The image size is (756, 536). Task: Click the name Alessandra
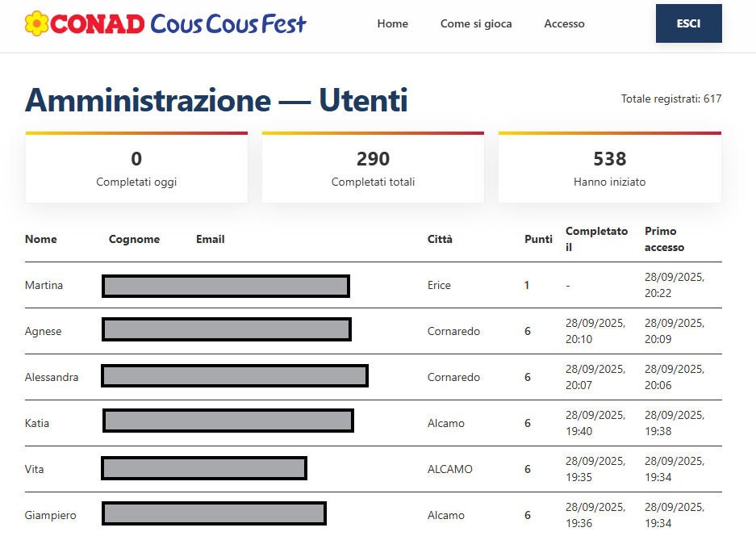[52, 377]
